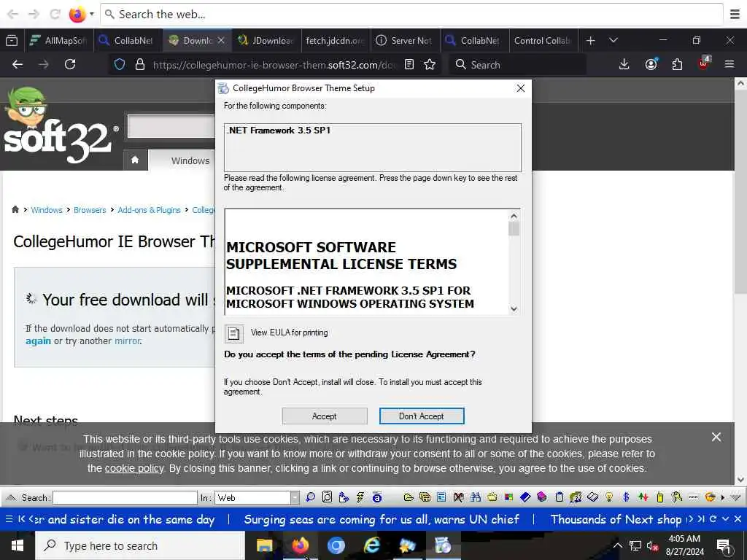
Task: Click the license text scrollbar thumb
Action: pyautogui.click(x=514, y=229)
